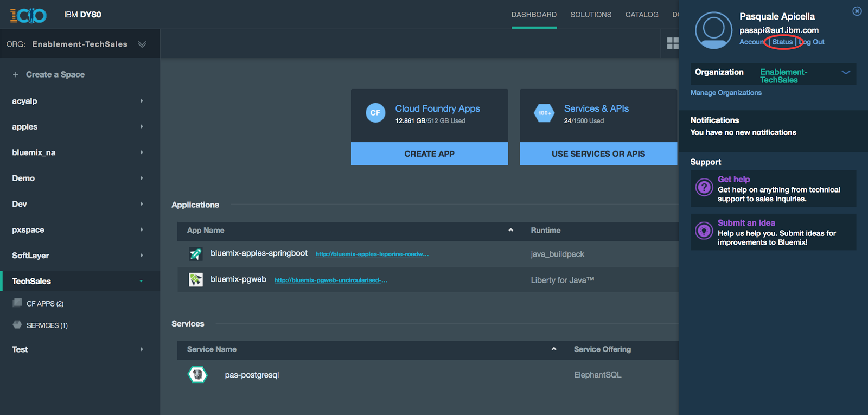Click bluemix-apples-springboot app icon

click(195, 254)
